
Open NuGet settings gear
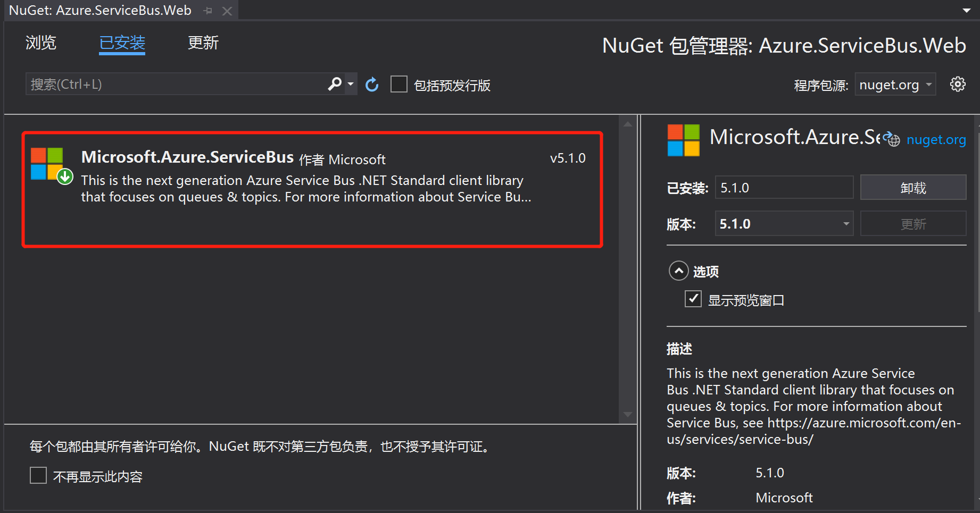pos(958,84)
